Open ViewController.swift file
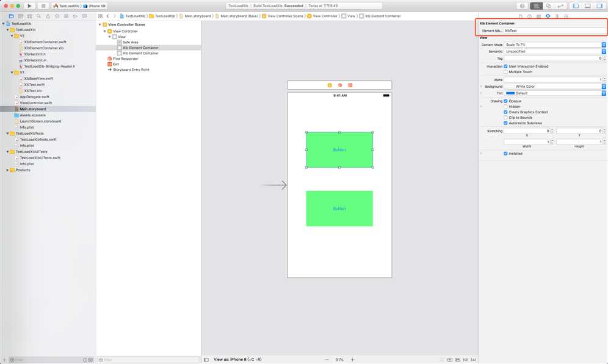608x364 pixels. tap(35, 103)
